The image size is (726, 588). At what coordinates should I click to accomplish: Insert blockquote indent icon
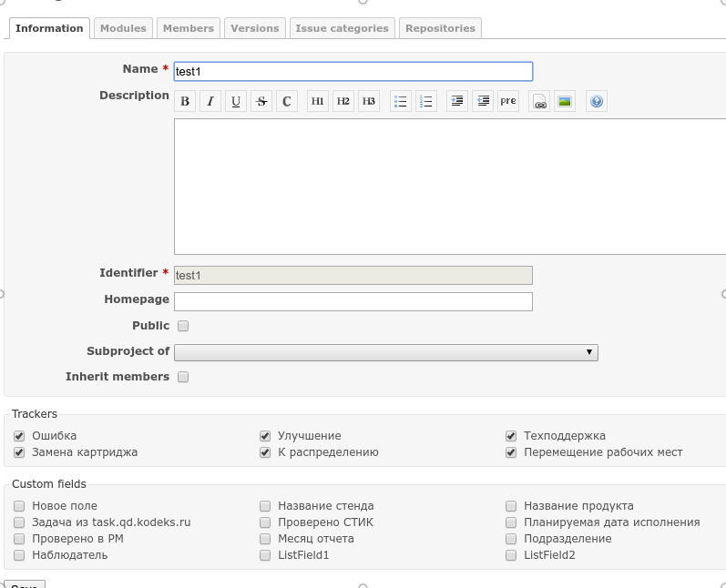tap(457, 101)
